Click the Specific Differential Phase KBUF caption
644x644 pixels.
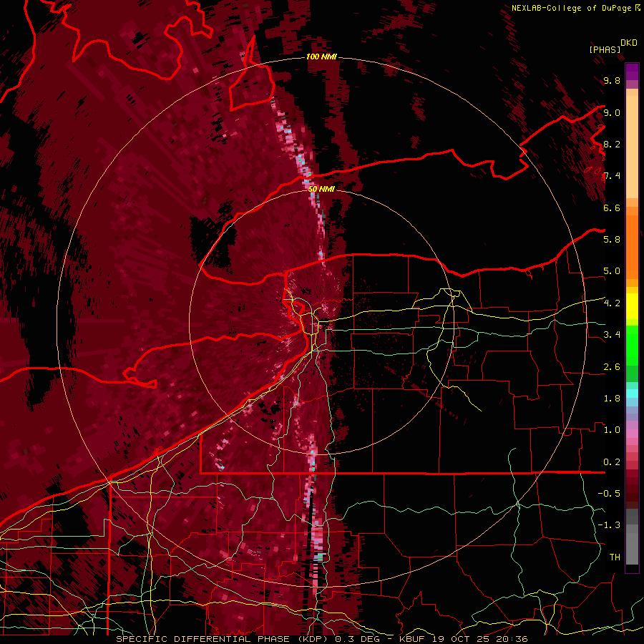[321, 639]
